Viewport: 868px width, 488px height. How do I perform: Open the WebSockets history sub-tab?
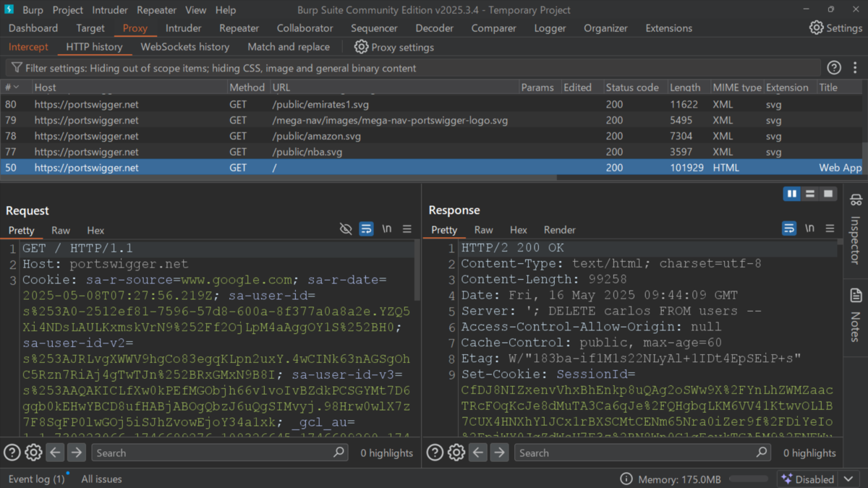[x=184, y=47]
